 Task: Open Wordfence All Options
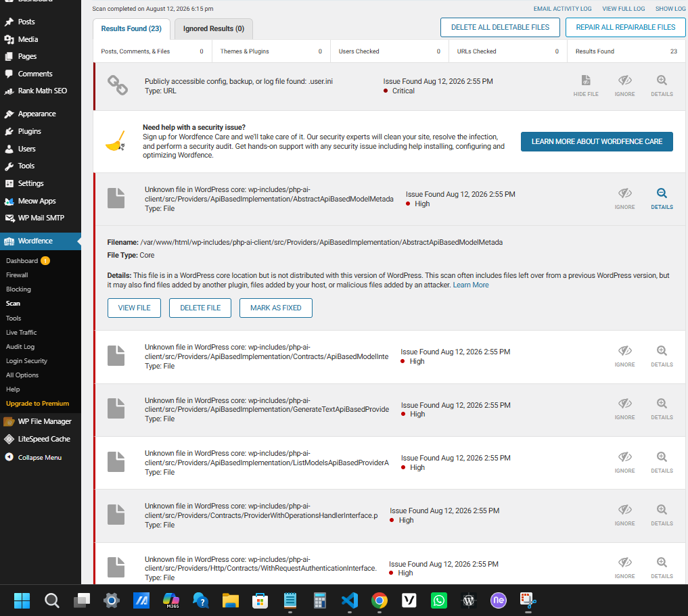pos(22,375)
